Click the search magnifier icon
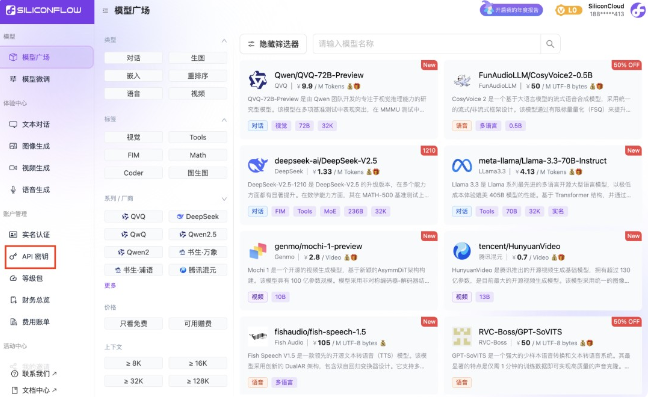Screen dimensions: 662x397 550,44
